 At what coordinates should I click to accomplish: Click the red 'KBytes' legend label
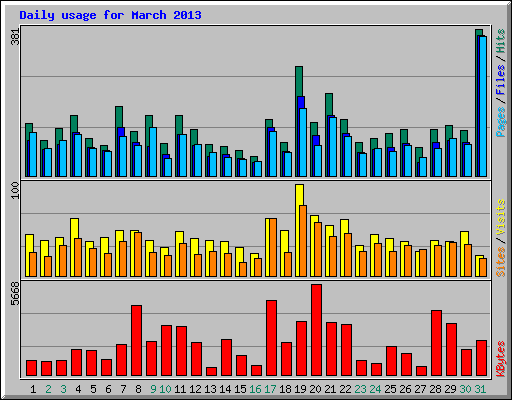[500, 359]
